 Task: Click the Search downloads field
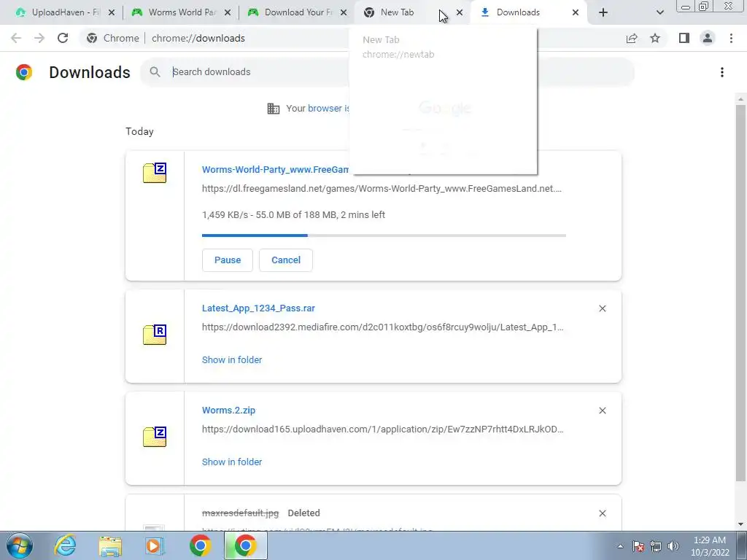tap(387, 72)
